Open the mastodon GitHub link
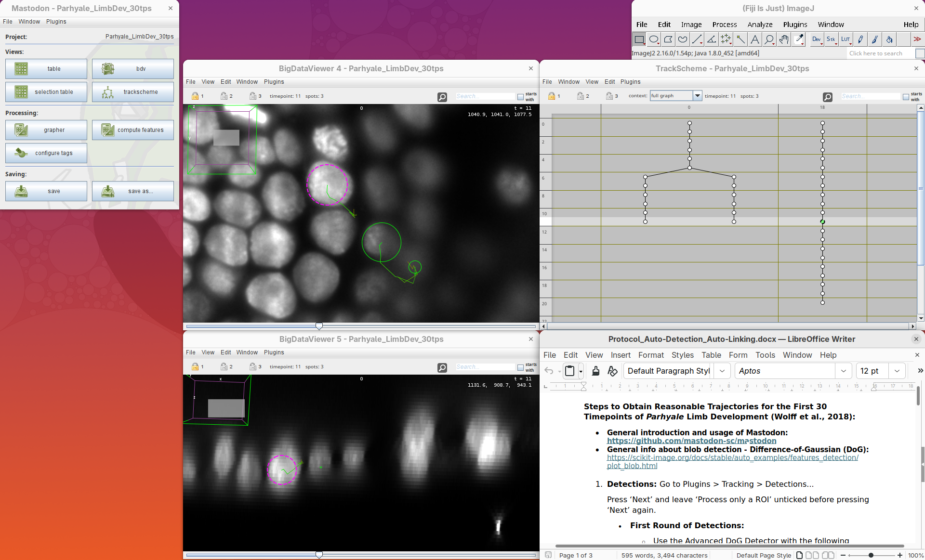The height and width of the screenshot is (560, 925). pyautogui.click(x=691, y=441)
